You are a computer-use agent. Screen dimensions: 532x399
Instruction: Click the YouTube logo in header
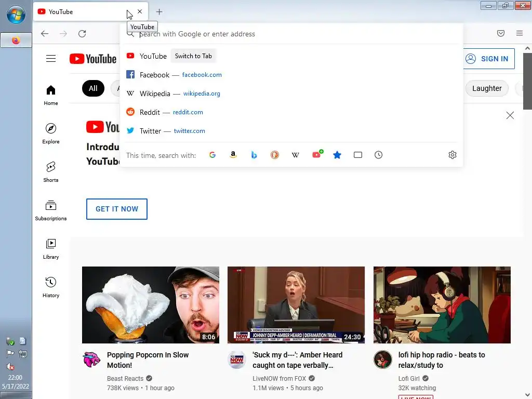(93, 59)
